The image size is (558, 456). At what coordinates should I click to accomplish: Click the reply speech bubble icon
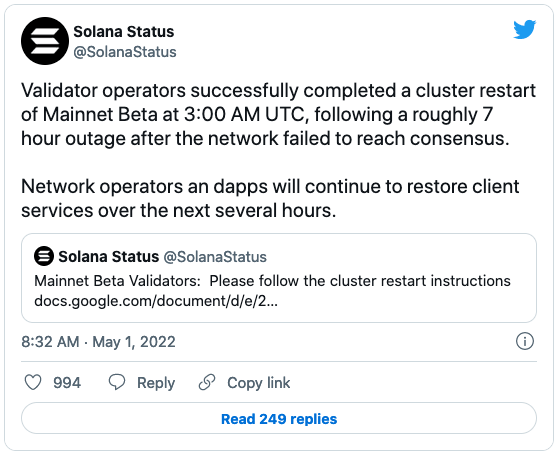tap(117, 382)
